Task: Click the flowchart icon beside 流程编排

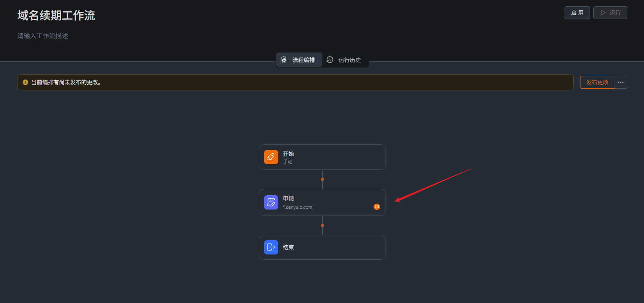Action: [x=284, y=60]
